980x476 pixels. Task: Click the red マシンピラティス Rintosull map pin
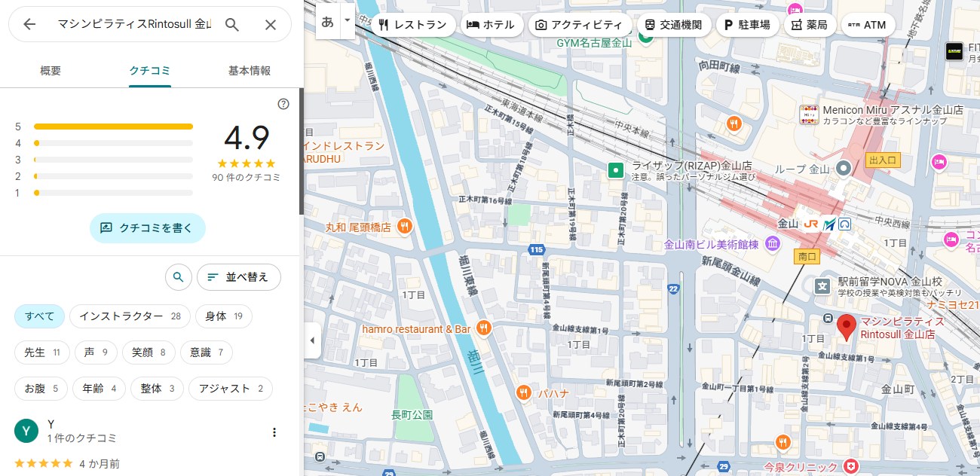[847, 328]
